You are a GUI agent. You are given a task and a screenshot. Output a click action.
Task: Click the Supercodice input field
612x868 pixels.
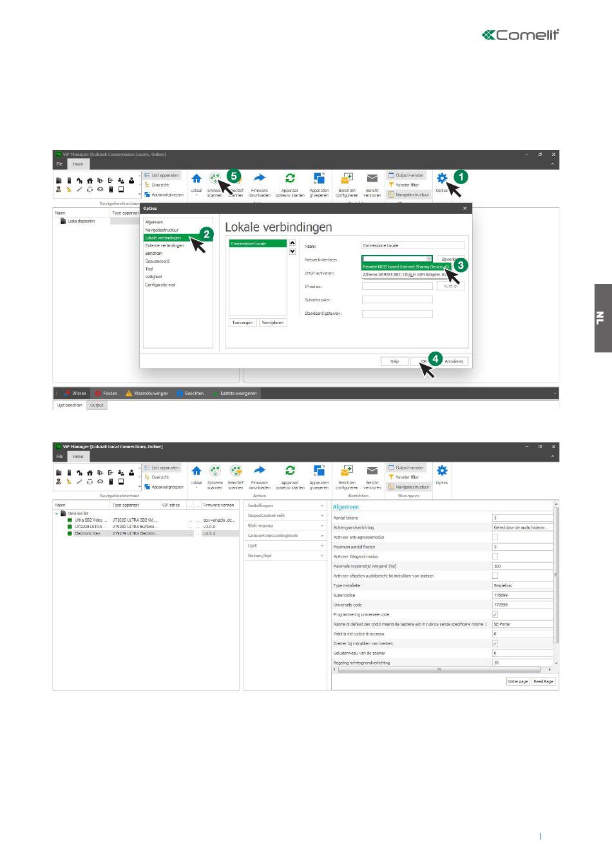(522, 595)
